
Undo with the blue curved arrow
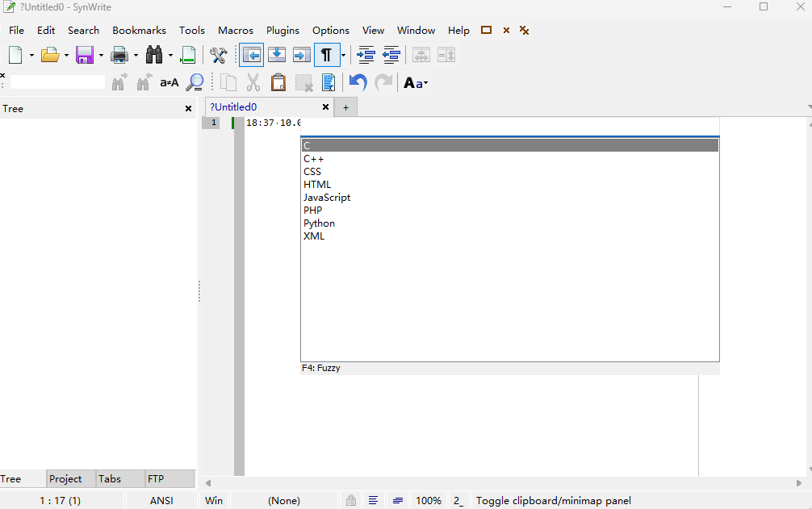[358, 82]
